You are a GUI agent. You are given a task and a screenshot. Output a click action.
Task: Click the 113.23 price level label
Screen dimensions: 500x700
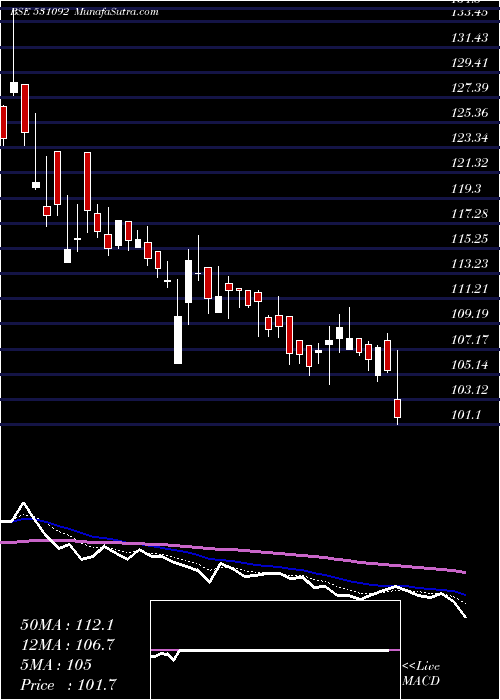tap(470, 264)
